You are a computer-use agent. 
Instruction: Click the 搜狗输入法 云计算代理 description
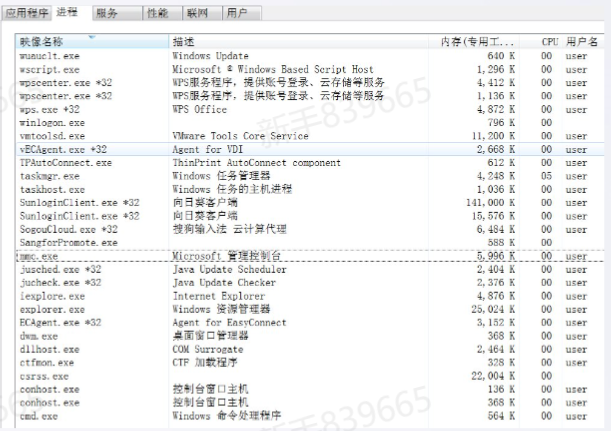pos(230,229)
